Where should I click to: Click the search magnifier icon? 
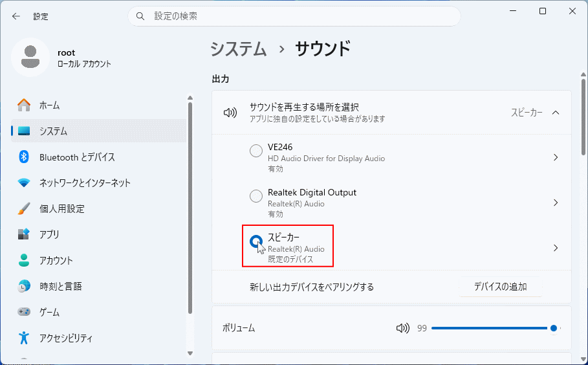tap(140, 16)
